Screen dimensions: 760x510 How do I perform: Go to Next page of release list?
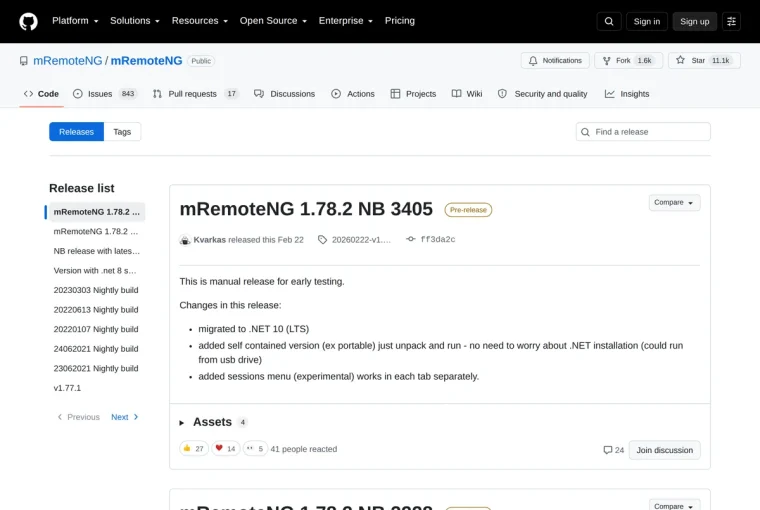125,417
